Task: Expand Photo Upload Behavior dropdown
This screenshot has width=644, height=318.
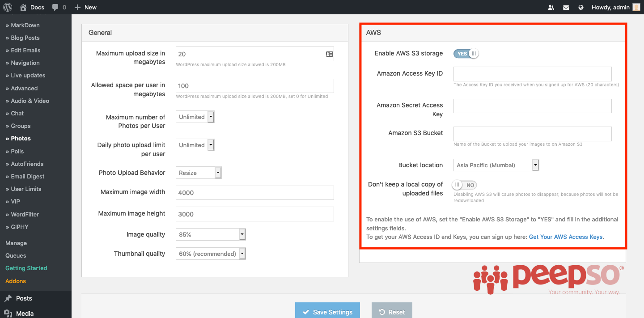Action: 199,173
